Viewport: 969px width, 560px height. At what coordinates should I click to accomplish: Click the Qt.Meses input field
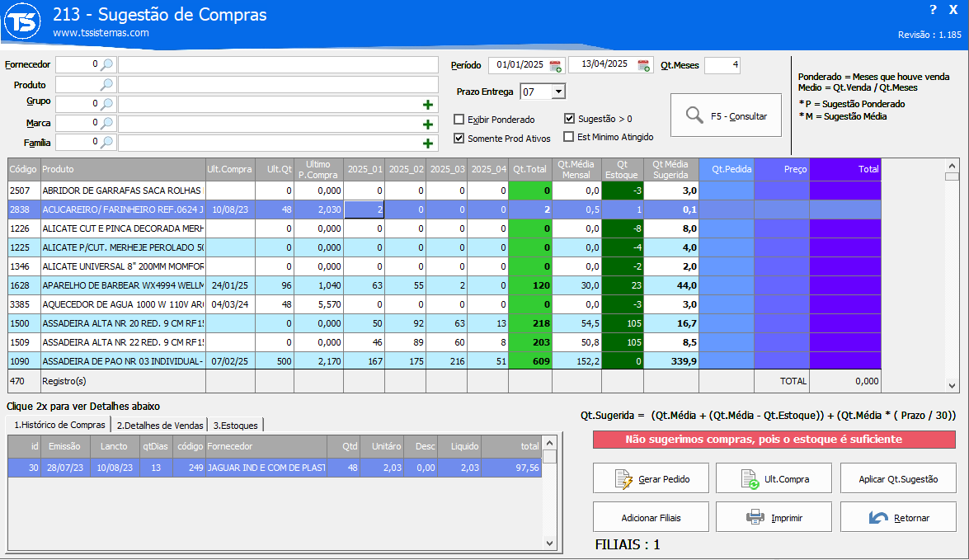pyautogui.click(x=722, y=65)
